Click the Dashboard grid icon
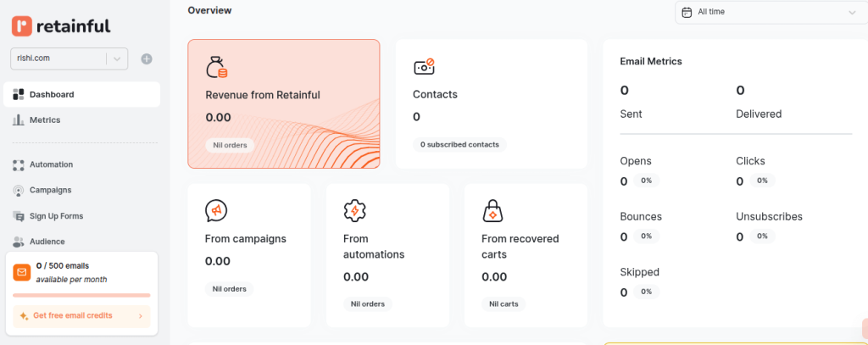 (x=19, y=95)
